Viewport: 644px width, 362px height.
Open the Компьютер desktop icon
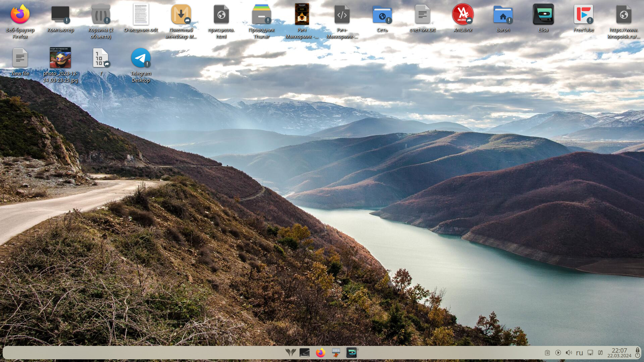(60, 15)
